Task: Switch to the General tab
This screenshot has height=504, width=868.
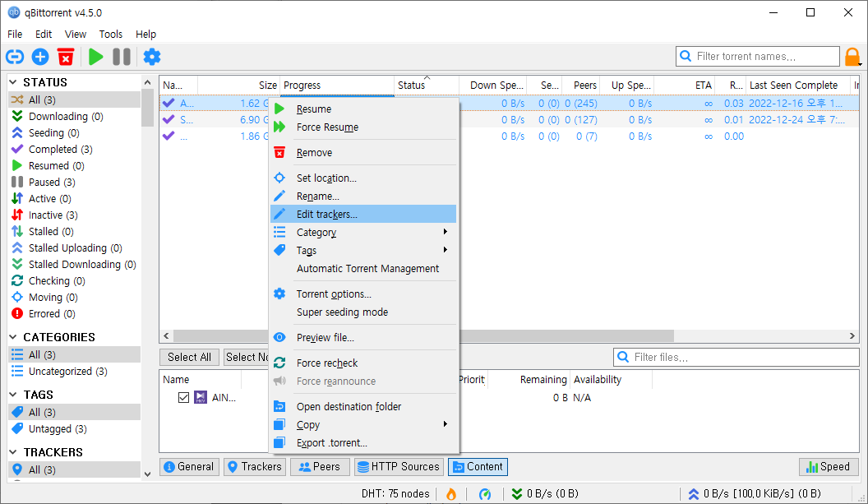Action: (189, 467)
